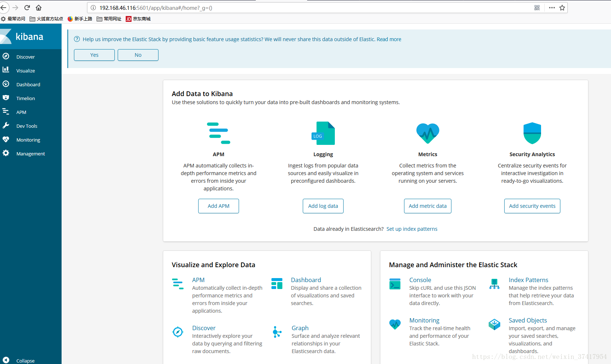The height and width of the screenshot is (364, 611).
Task: Select Dev Tools in the side navigation
Action: pyautogui.click(x=27, y=126)
